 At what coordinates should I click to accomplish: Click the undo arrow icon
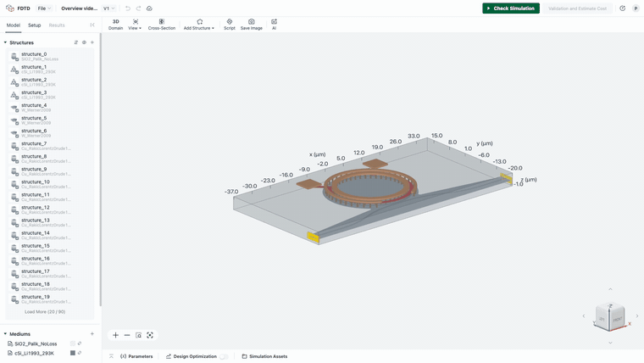[128, 8]
